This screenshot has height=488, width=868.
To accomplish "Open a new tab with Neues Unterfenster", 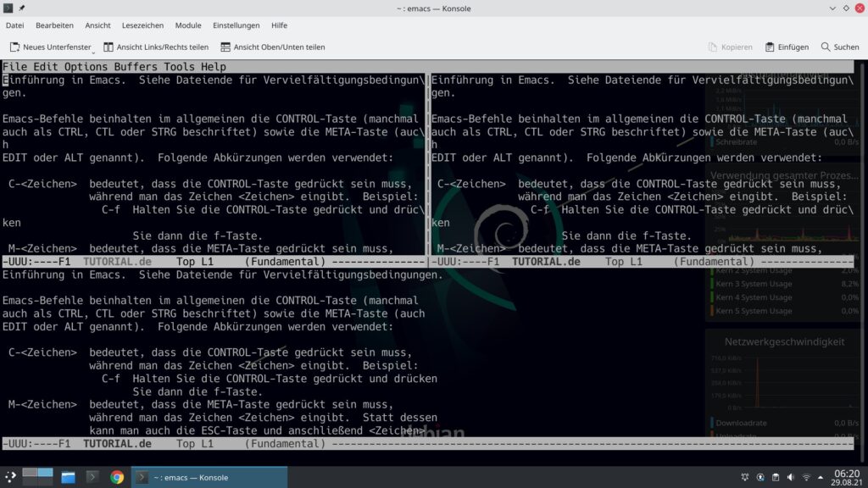I will [50, 47].
